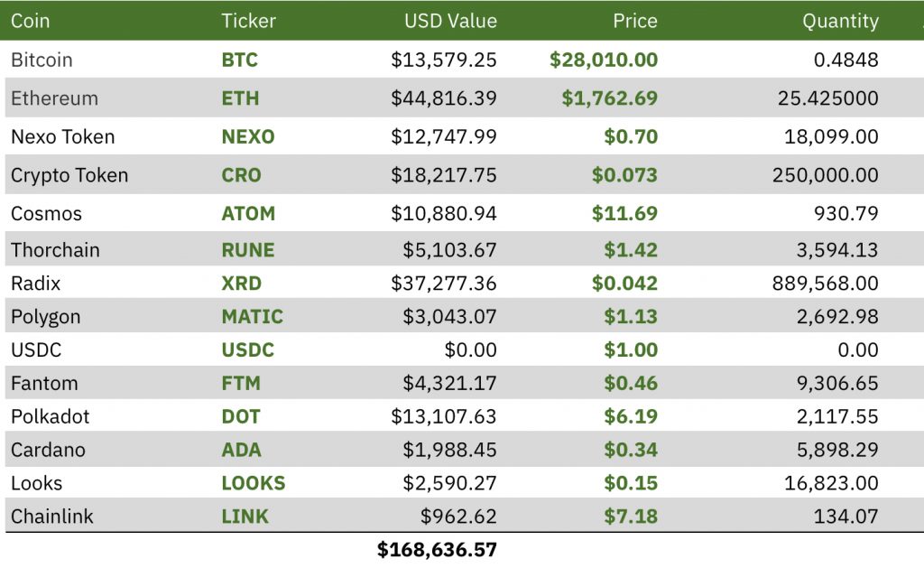This screenshot has height=568, width=924.
Task: Click the Price column header
Action: [x=634, y=21]
